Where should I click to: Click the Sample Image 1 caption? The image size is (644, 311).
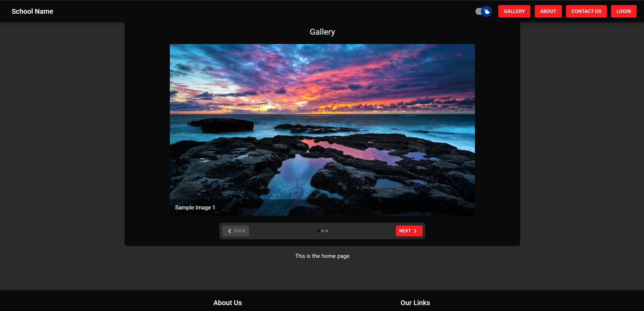tap(195, 207)
